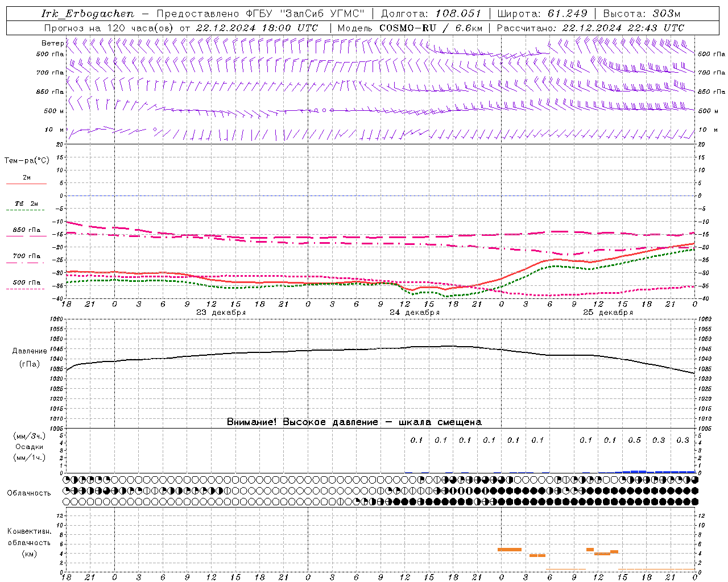Click the Тем-ра(°C) legend title

27,161
